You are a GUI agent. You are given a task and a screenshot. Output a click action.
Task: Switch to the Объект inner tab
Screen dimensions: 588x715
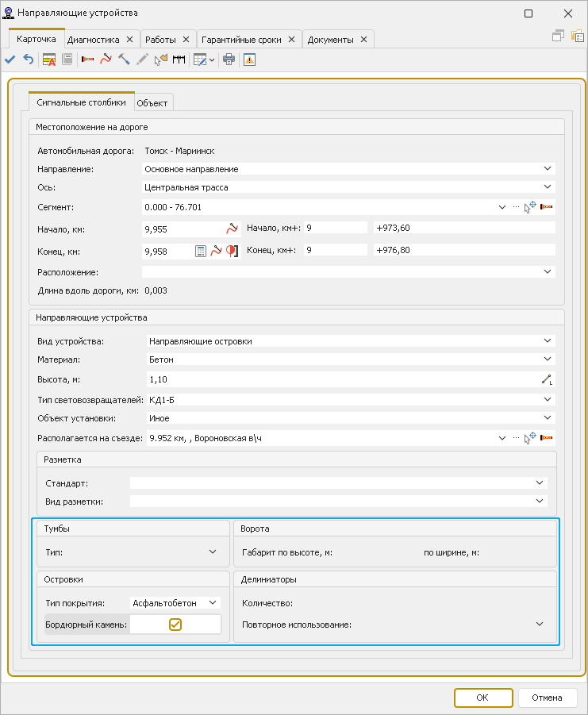point(152,103)
